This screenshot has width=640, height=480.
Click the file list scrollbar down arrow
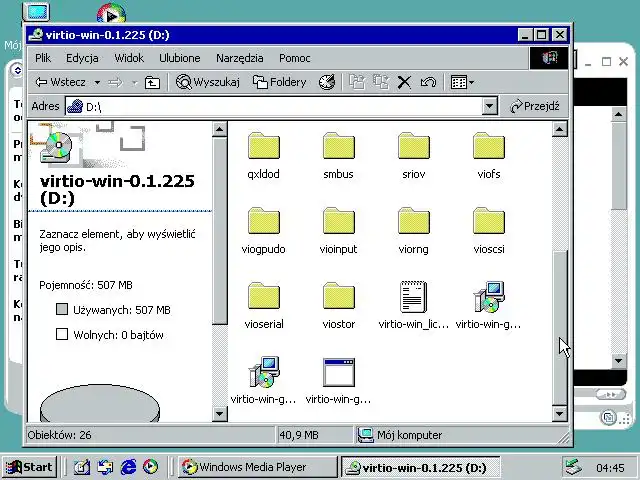[559, 413]
